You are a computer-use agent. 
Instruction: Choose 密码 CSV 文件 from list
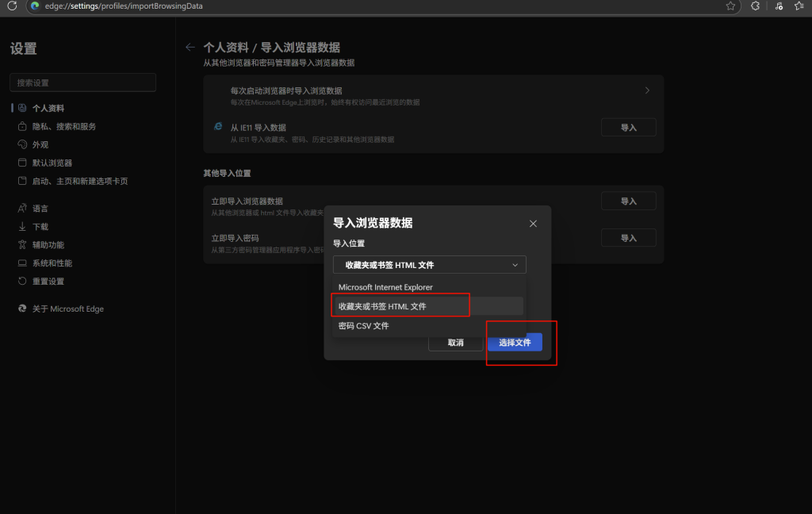click(363, 326)
